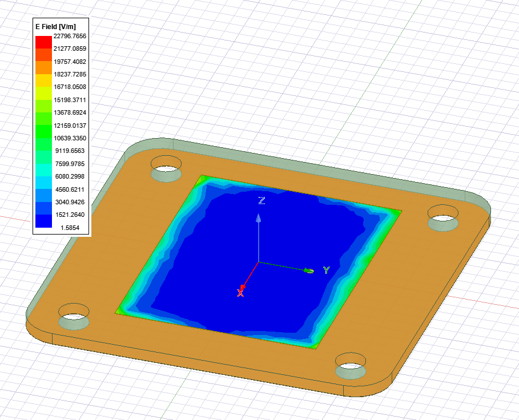Viewport: 519px width, 420px height.
Task: Click the coordinate system origin point
Action: 258,262
